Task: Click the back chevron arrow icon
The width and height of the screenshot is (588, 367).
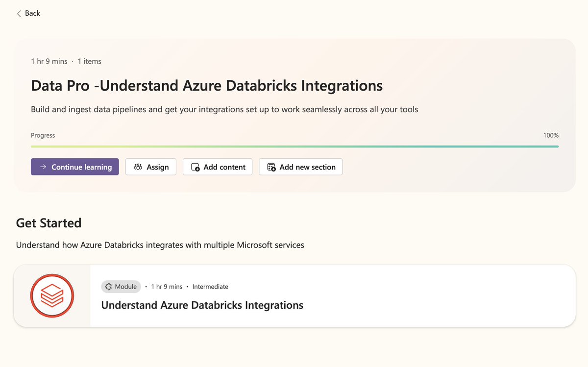Action: tap(19, 14)
